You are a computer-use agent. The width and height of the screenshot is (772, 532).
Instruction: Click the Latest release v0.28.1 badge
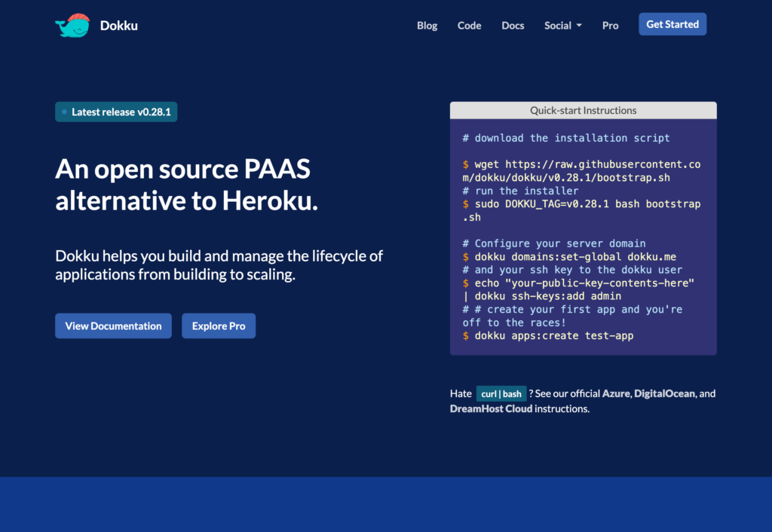pos(116,112)
